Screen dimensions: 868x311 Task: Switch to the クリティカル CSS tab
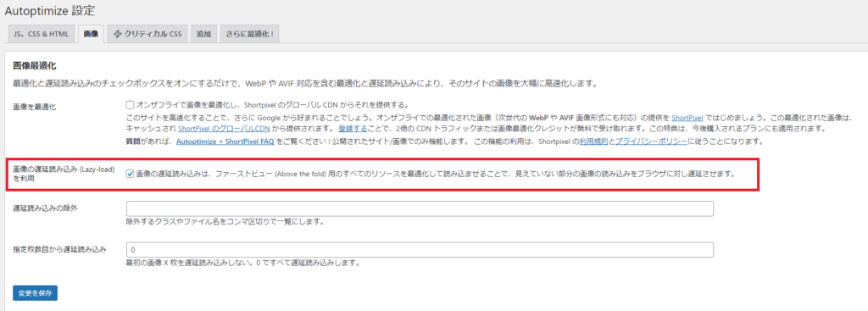click(x=147, y=34)
